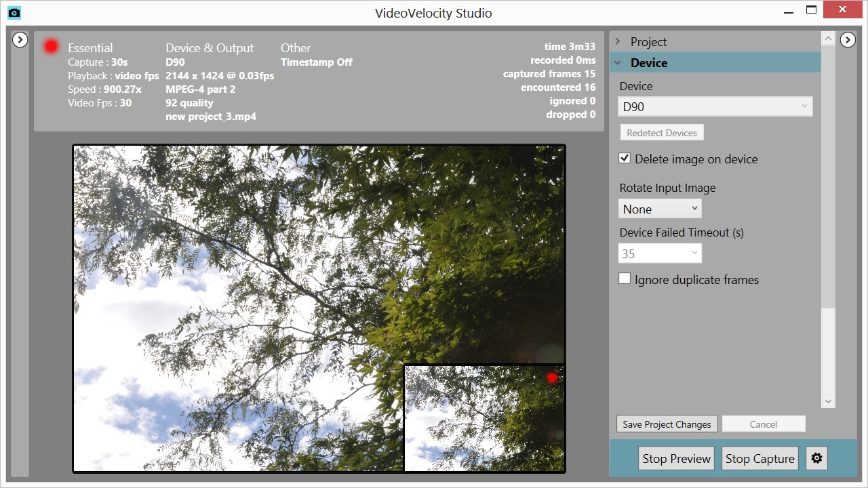868x488 pixels.
Task: Open settings with the gear icon
Action: pos(816,458)
